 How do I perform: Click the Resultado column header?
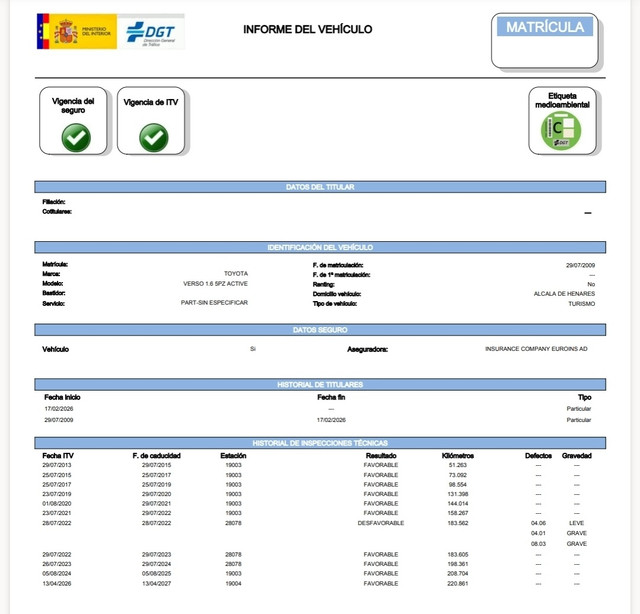tap(381, 456)
